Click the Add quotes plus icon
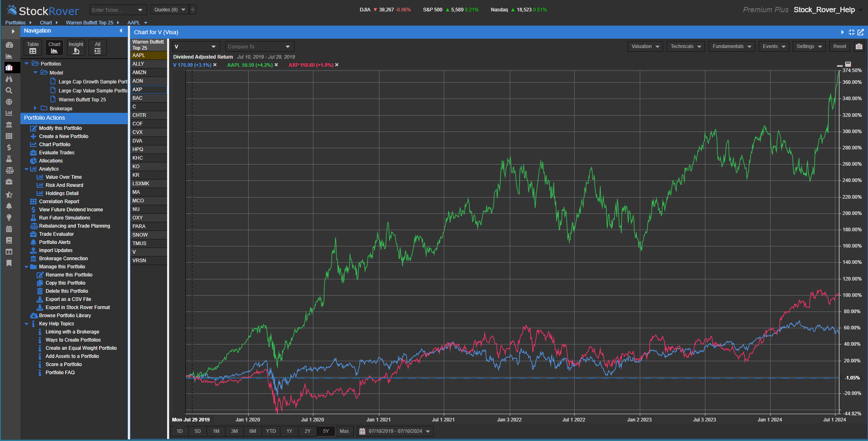The height and width of the screenshot is (441, 868). (193, 9)
